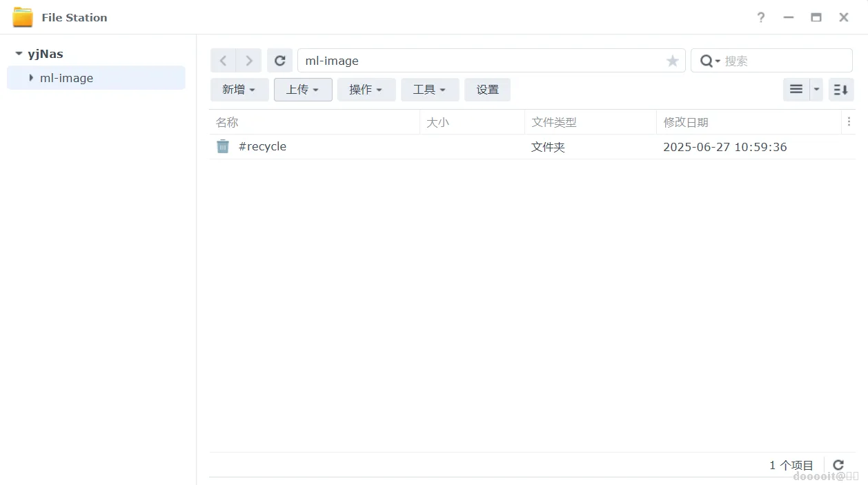Click the sort order icon on toolbar
This screenshot has width=868, height=485.
840,89
